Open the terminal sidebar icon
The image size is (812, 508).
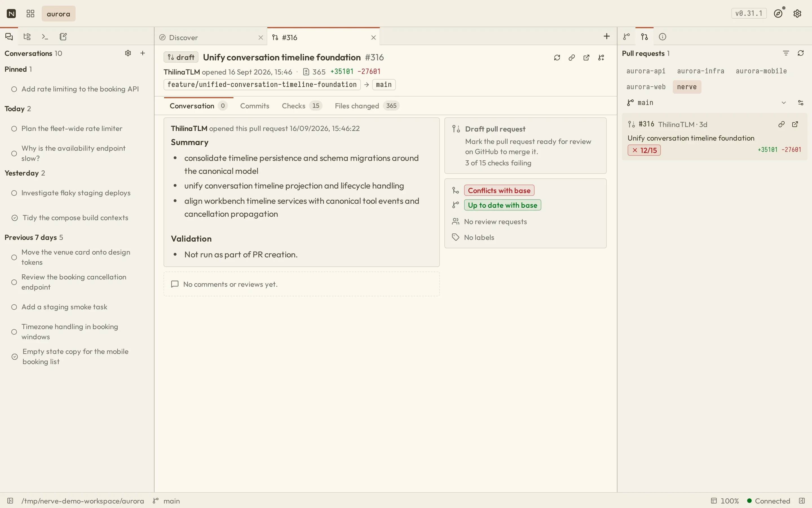point(45,37)
